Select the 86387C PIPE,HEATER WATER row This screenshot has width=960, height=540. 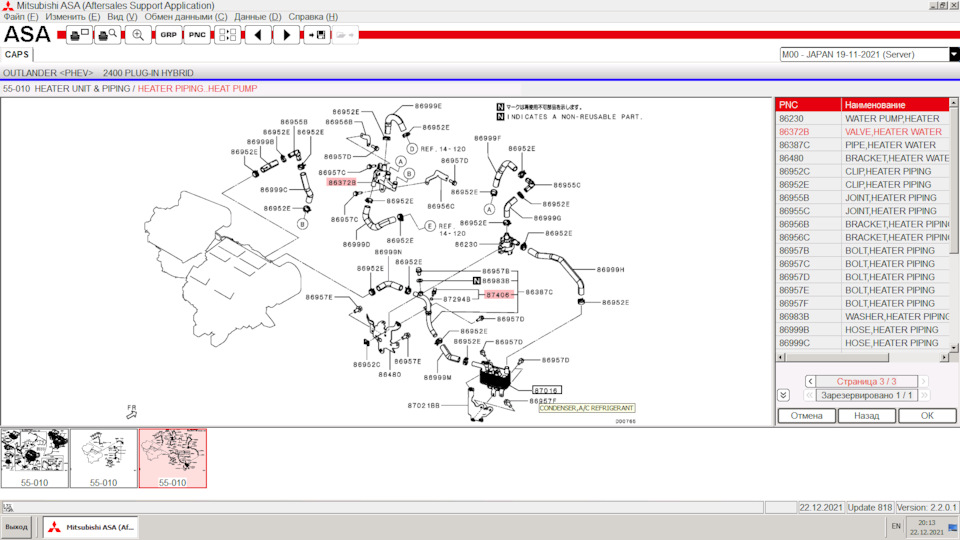(x=862, y=145)
